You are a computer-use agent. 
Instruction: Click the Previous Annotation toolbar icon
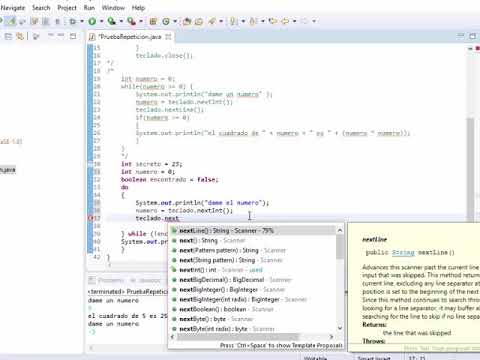click(x=253, y=21)
